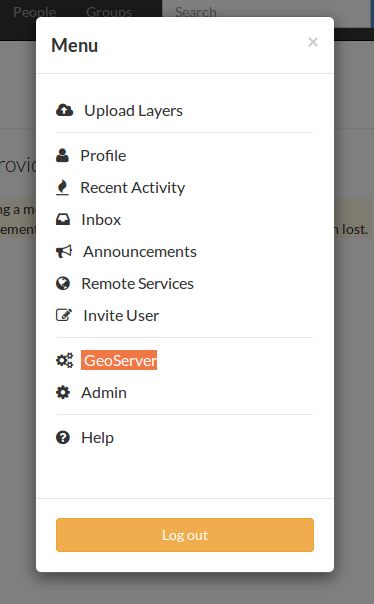Click the Inbox tray icon
Screen dimensions: 374x604
pyautogui.click(x=63, y=220)
